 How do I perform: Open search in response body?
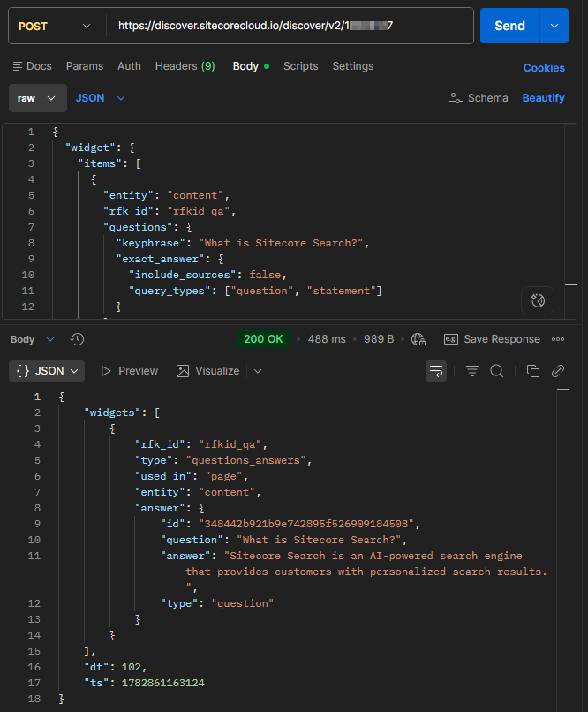497,371
